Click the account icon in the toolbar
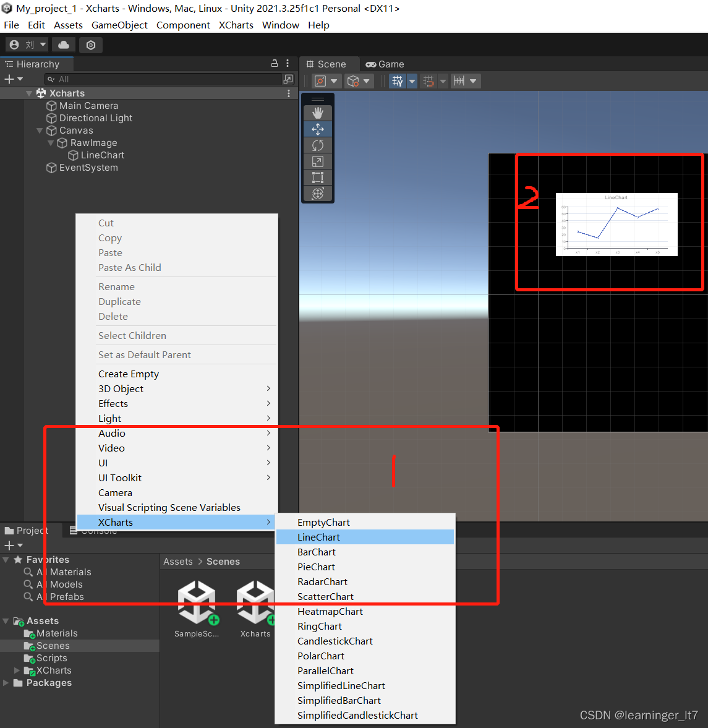 [14, 45]
